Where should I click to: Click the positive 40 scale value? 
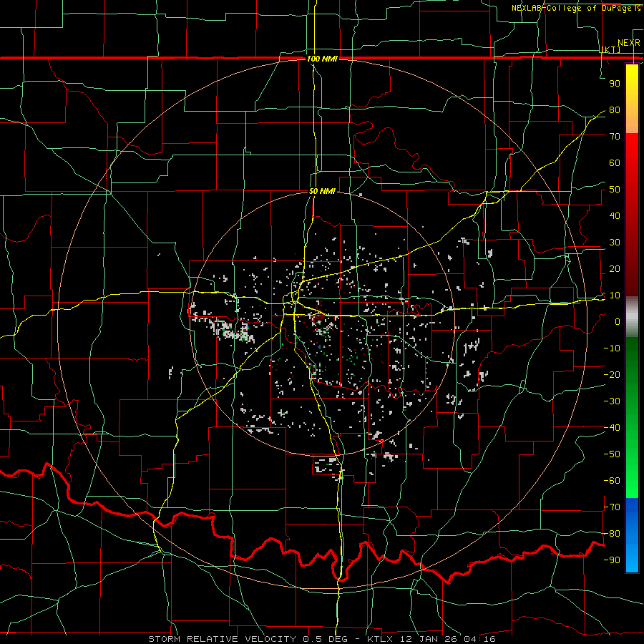point(615,216)
